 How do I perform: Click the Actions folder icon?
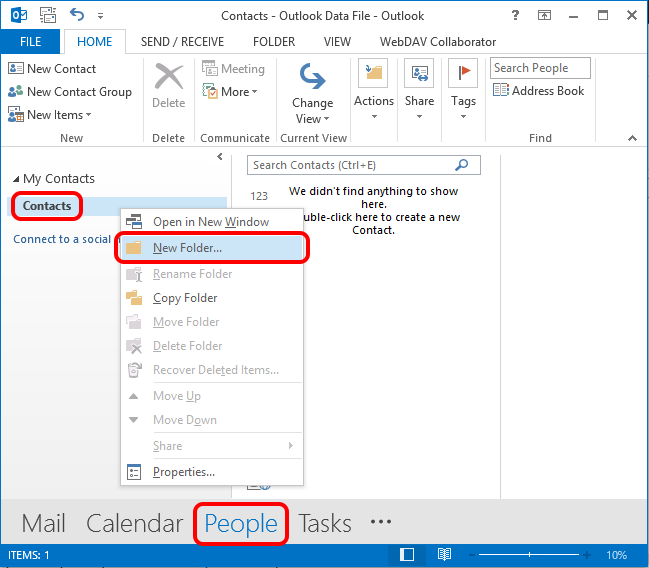click(373, 73)
